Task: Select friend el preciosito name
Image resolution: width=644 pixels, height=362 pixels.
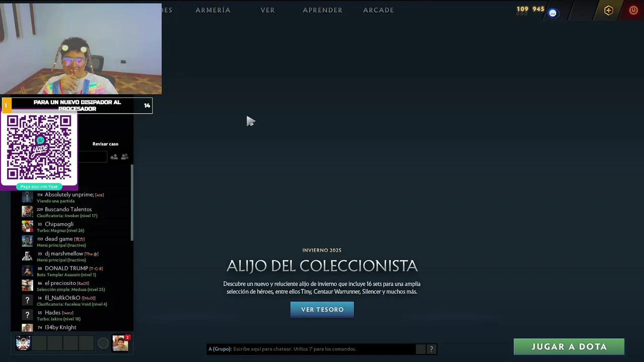Action: pyautogui.click(x=60, y=283)
